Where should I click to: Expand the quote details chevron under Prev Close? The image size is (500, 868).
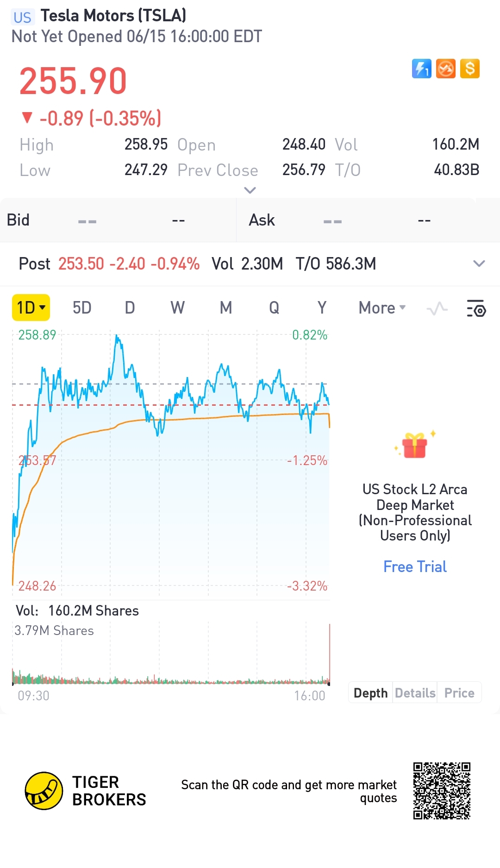pos(250,190)
